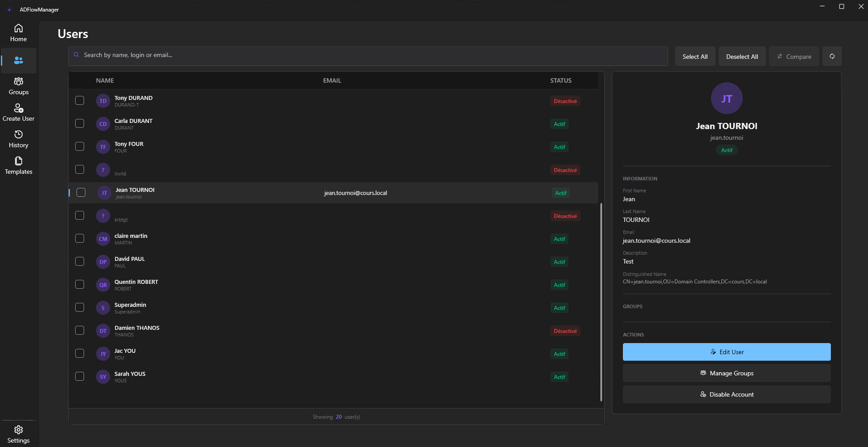Open the Groups section

coord(18,85)
